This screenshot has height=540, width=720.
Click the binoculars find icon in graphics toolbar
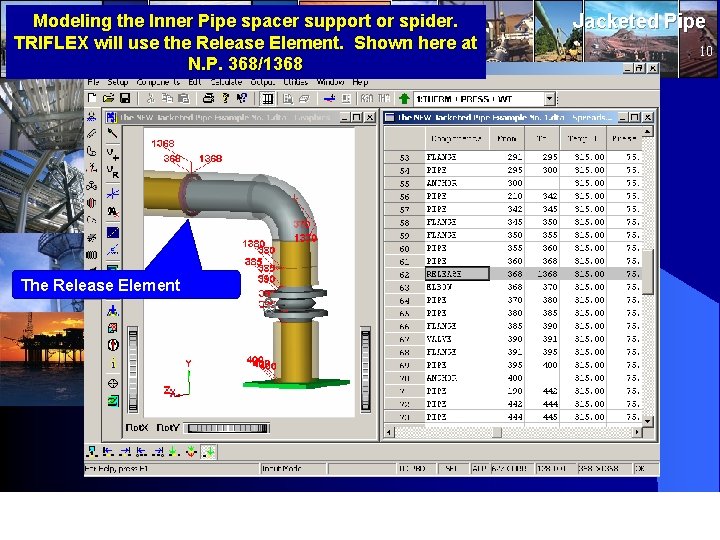(x=112, y=212)
